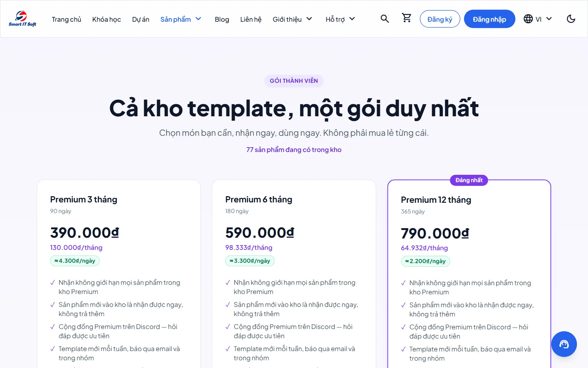The width and height of the screenshot is (588, 368).
Task: Open the shopping cart icon
Action: click(406, 18)
